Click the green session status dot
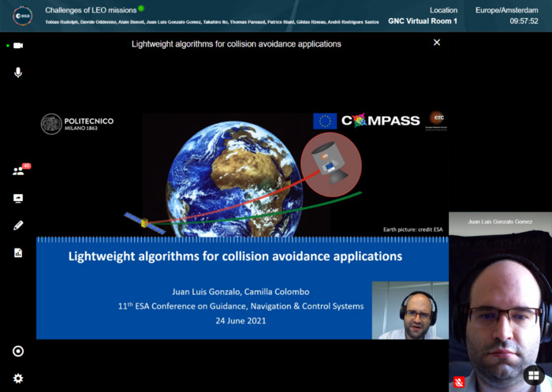Screen dimensions: 552x392 coord(141,9)
